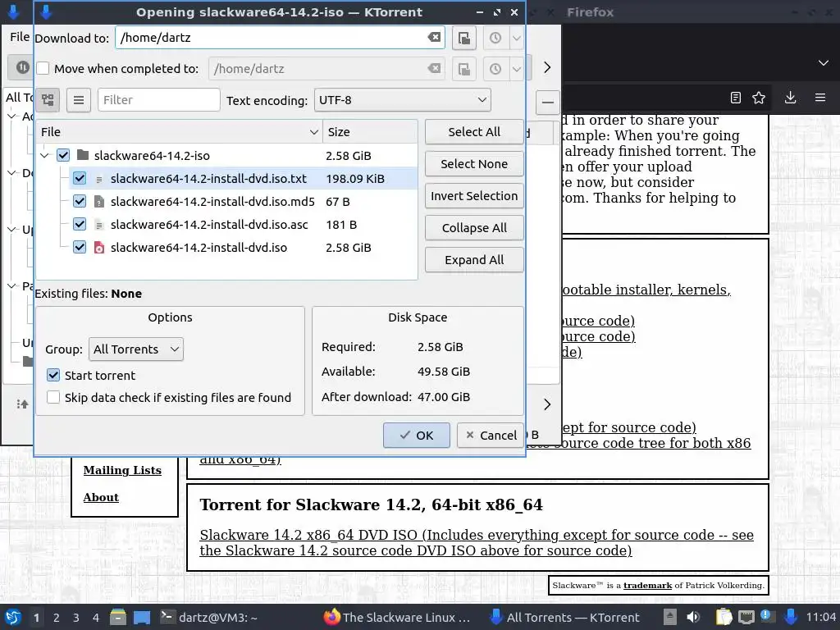
Task: Uncheck slackware64-14.2-install-dvd.iso.md5 checkbox
Action: [x=80, y=202]
